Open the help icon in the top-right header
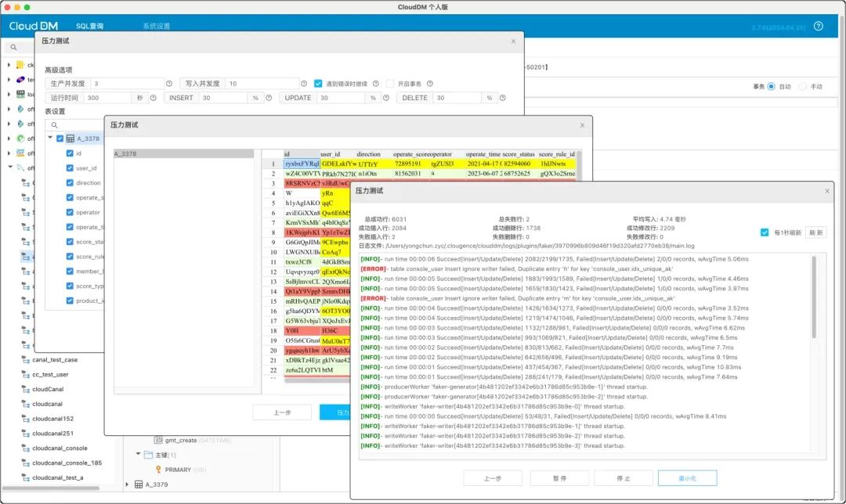The height and width of the screenshot is (504, 846). (819, 26)
